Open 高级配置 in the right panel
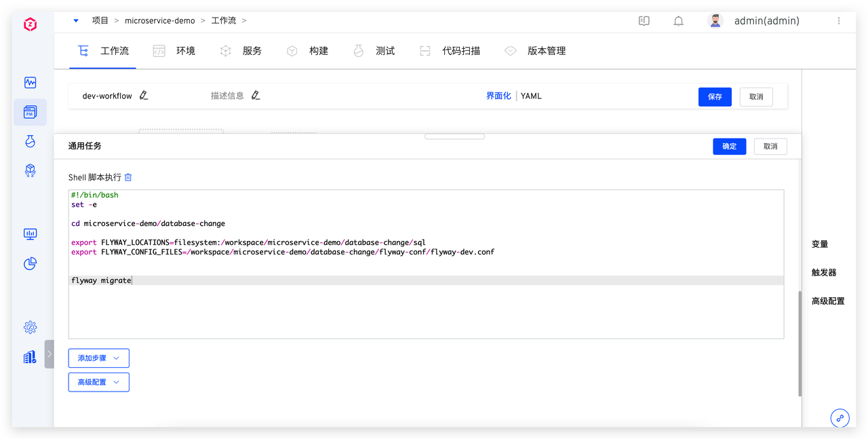 [828, 301]
